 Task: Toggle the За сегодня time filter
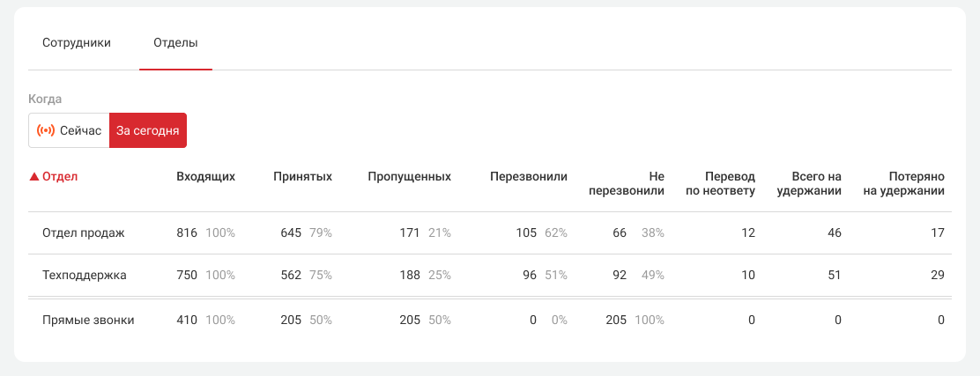point(148,130)
